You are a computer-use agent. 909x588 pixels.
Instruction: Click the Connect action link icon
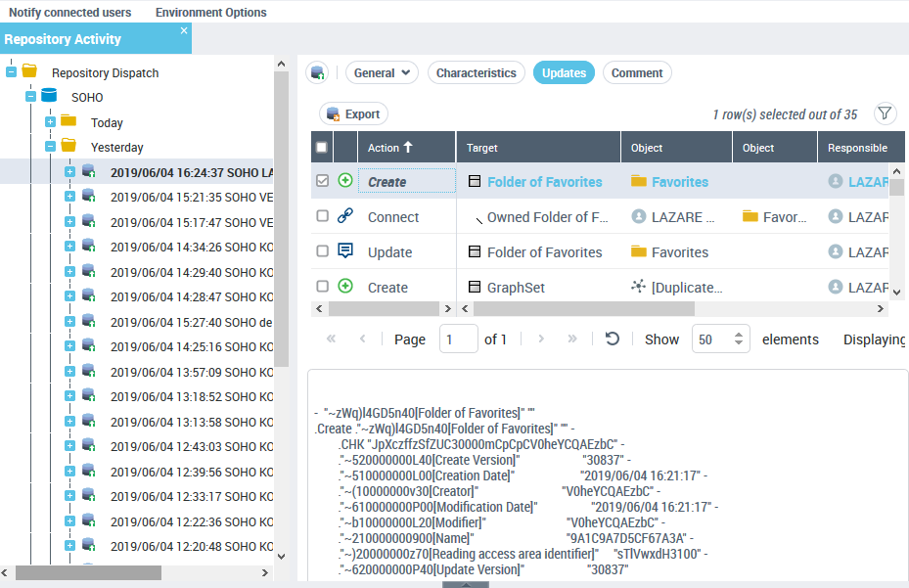coord(344,217)
